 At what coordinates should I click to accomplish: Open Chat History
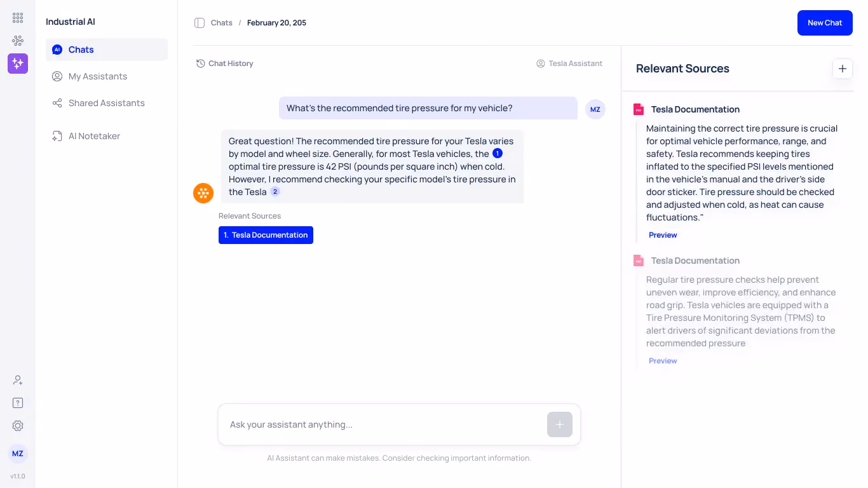click(x=225, y=64)
